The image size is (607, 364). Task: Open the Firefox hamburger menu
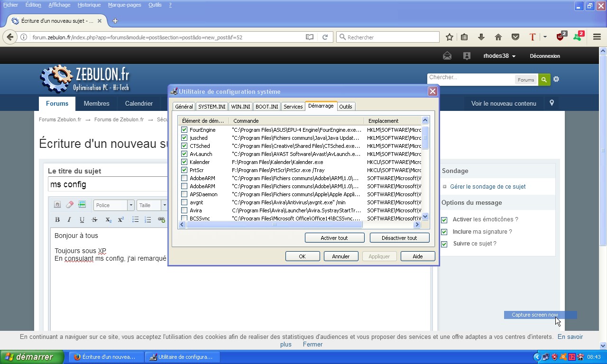point(597,37)
